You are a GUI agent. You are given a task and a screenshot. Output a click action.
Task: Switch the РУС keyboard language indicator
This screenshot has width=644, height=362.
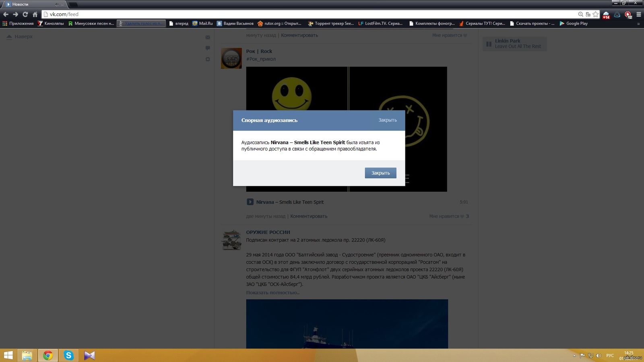(610, 356)
